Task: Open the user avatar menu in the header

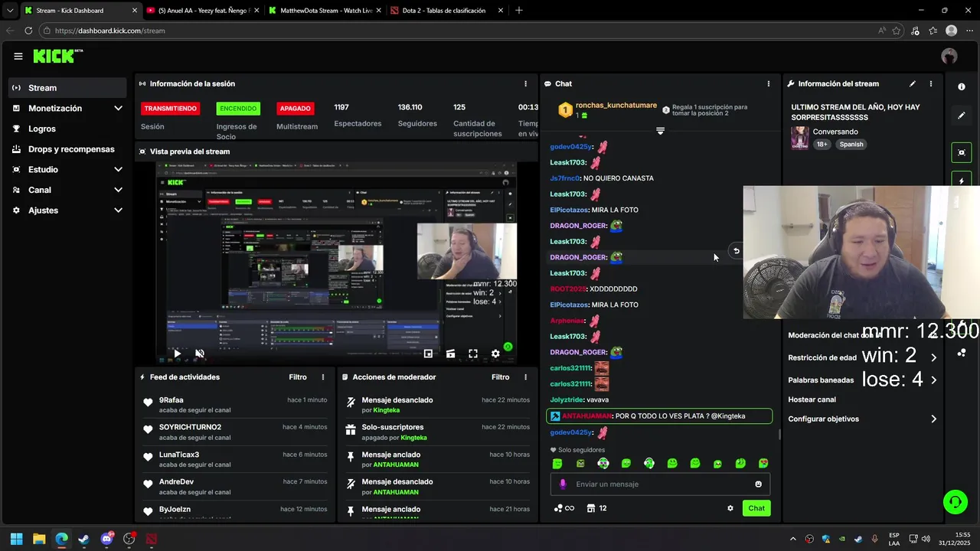Action: coord(949,56)
